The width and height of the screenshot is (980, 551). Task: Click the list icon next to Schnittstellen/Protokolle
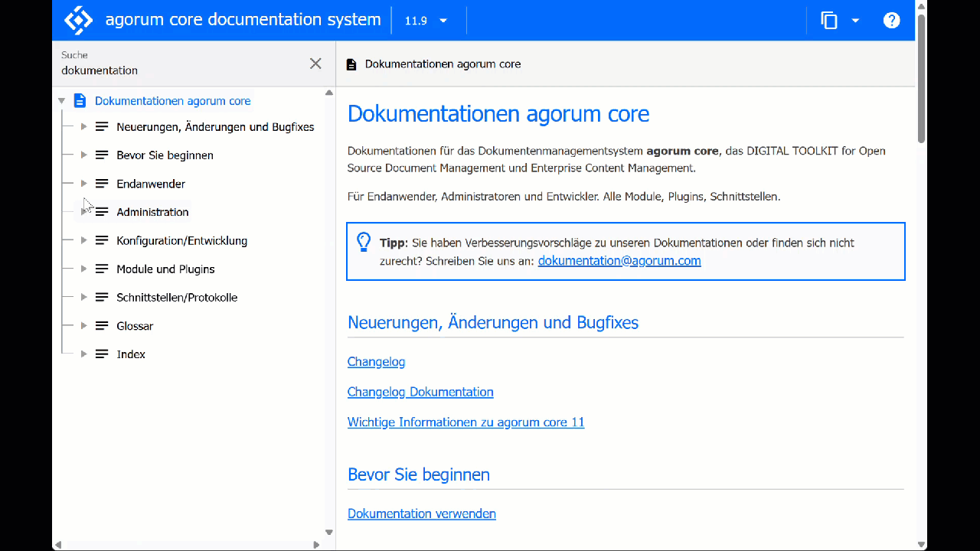click(x=102, y=297)
